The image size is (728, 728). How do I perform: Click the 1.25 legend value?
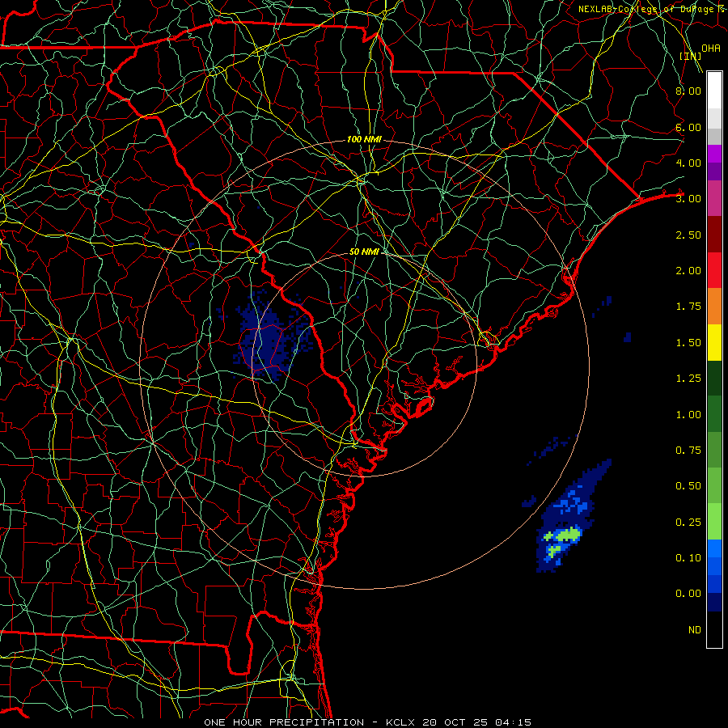[688, 379]
